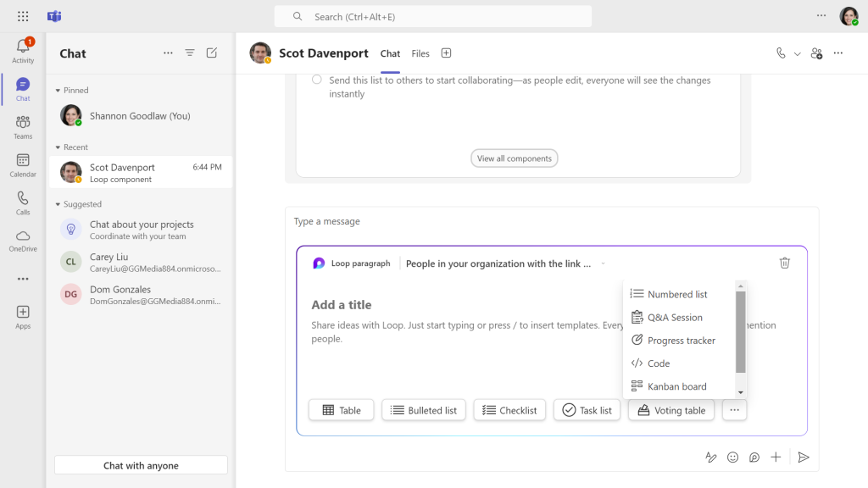Click the Chat with anyone button
The height and width of the screenshot is (488, 868).
point(140,464)
